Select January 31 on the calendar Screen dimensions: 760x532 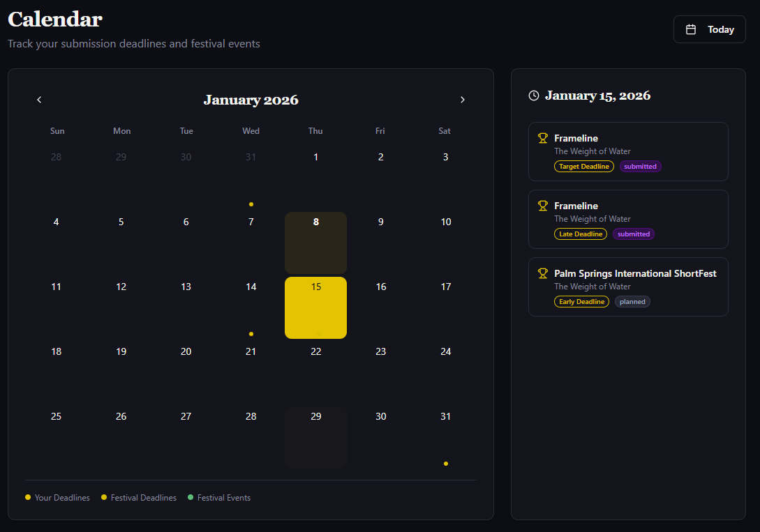tap(445, 438)
